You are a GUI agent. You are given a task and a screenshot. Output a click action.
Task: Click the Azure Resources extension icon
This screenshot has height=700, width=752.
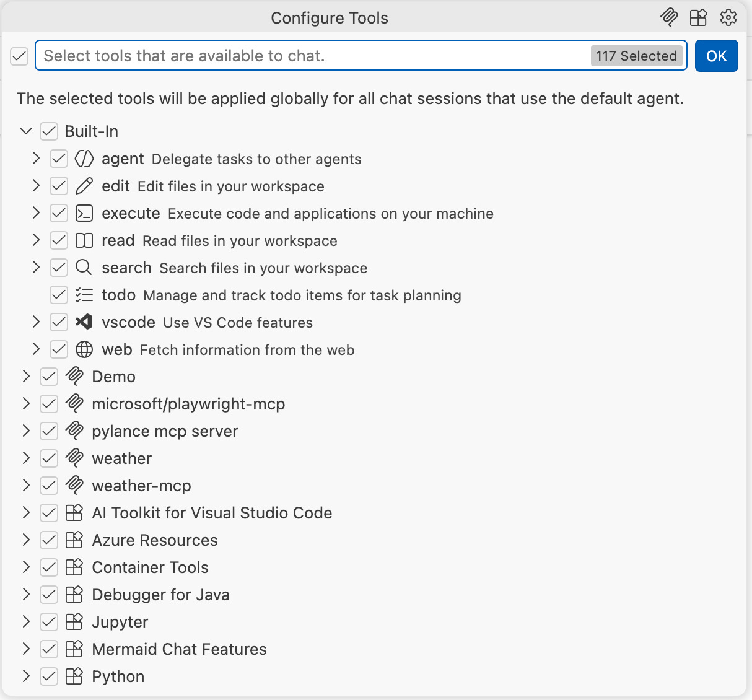74,540
